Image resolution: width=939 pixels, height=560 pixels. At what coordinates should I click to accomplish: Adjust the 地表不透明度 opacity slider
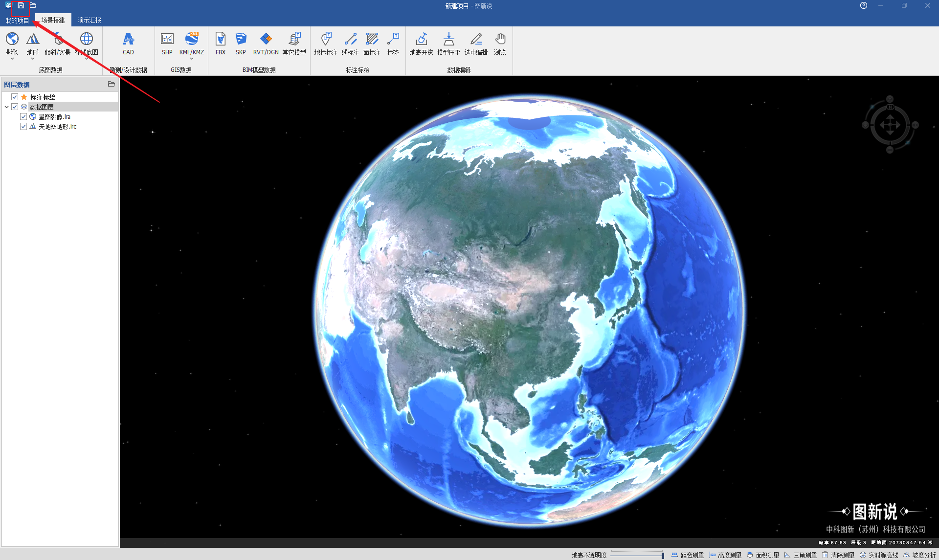[x=662, y=555]
